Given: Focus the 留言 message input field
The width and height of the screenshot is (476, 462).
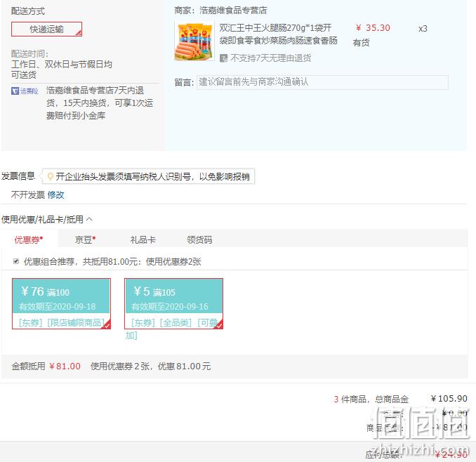Looking at the screenshot, I should click(x=322, y=82).
